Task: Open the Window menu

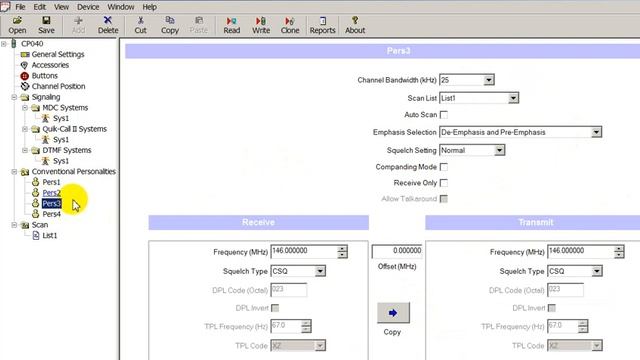Action: tap(120, 7)
